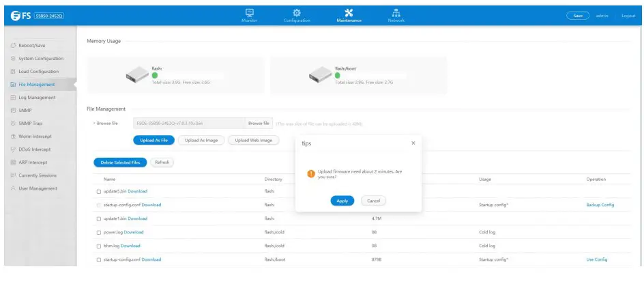Click Use Config link
Viewport: 644px width, 284px height.
pyautogui.click(x=597, y=259)
